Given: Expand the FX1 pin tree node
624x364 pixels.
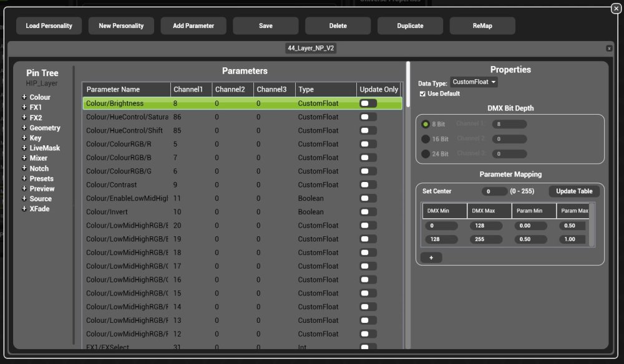Looking at the screenshot, I should pos(24,107).
